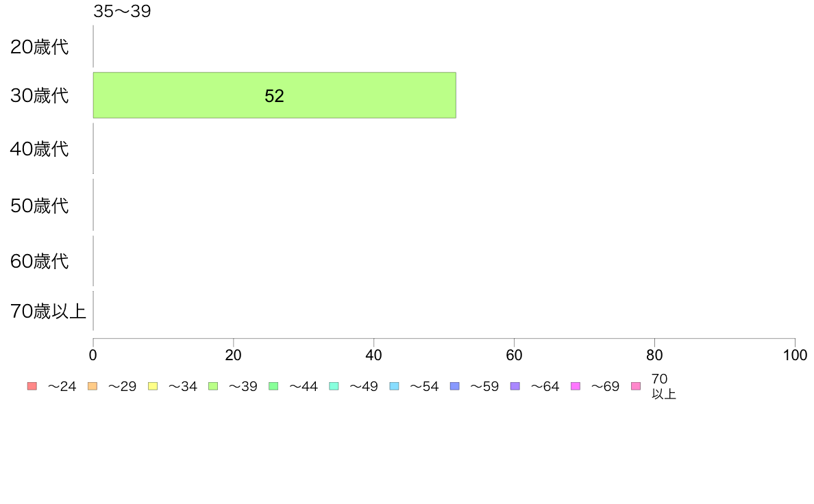Click the 20歳代 category label
Screen dimensions: 814x504
[x=40, y=47]
